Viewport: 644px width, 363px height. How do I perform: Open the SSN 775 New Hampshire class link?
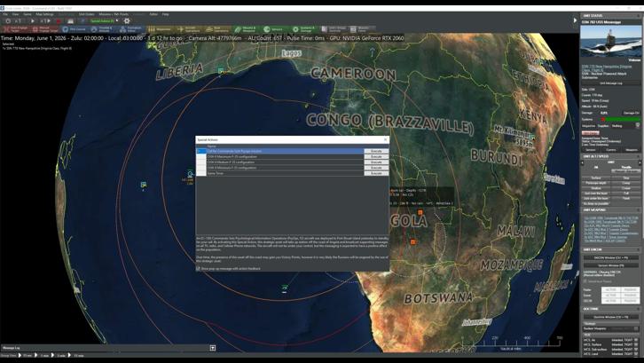[x=607, y=68]
